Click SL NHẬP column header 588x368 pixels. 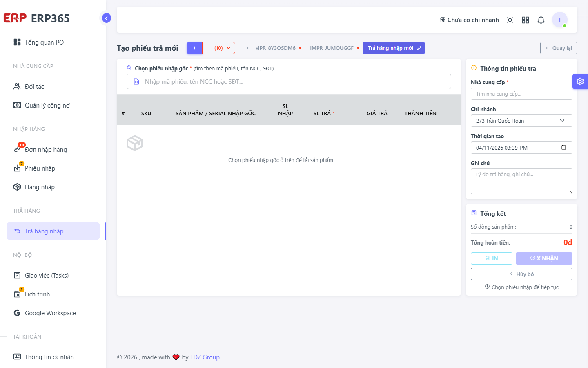click(285, 110)
